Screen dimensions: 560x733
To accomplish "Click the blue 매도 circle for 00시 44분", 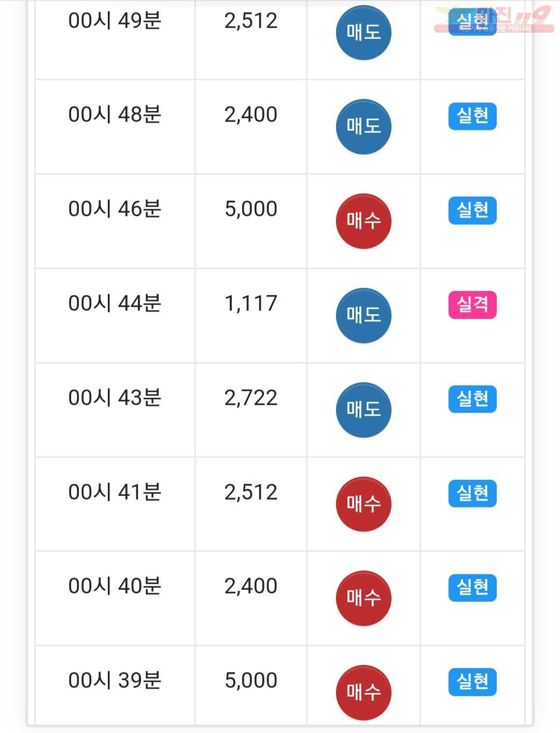I will coord(363,315).
